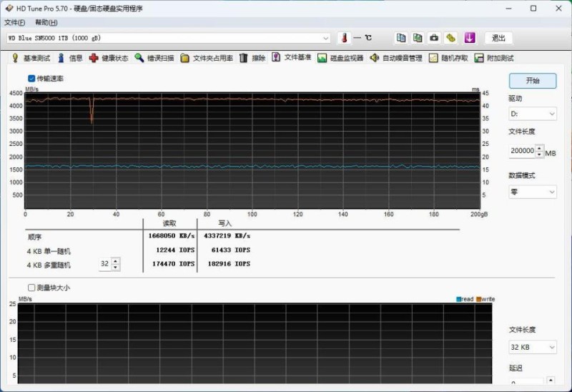Click the 182916 IOPS write value
This screenshot has width=572, height=392.
point(229,263)
